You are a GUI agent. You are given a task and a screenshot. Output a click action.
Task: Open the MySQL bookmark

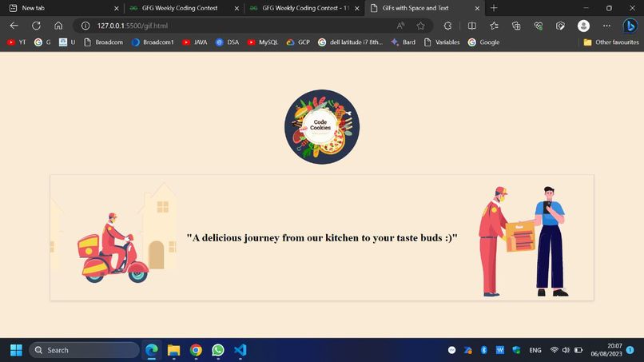click(262, 42)
